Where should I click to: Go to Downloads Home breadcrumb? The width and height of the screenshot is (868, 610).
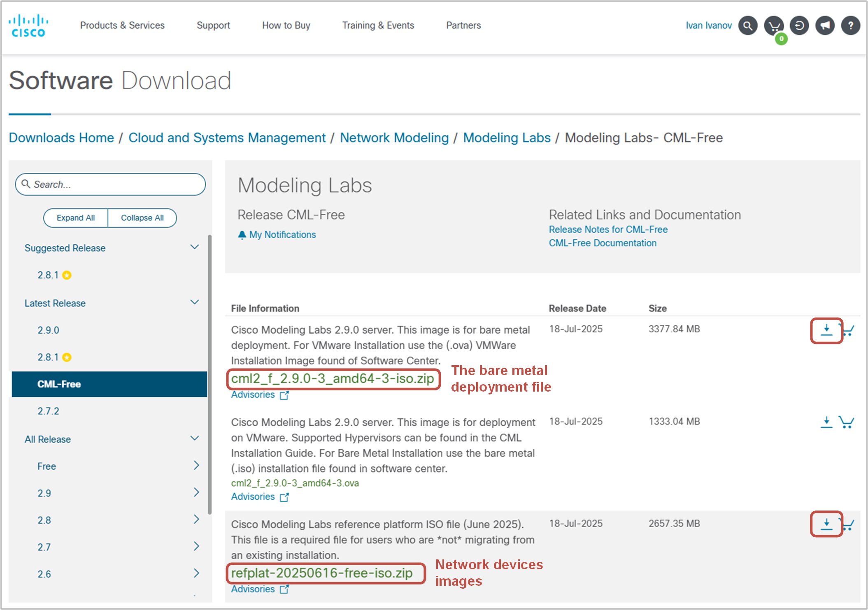(x=61, y=138)
